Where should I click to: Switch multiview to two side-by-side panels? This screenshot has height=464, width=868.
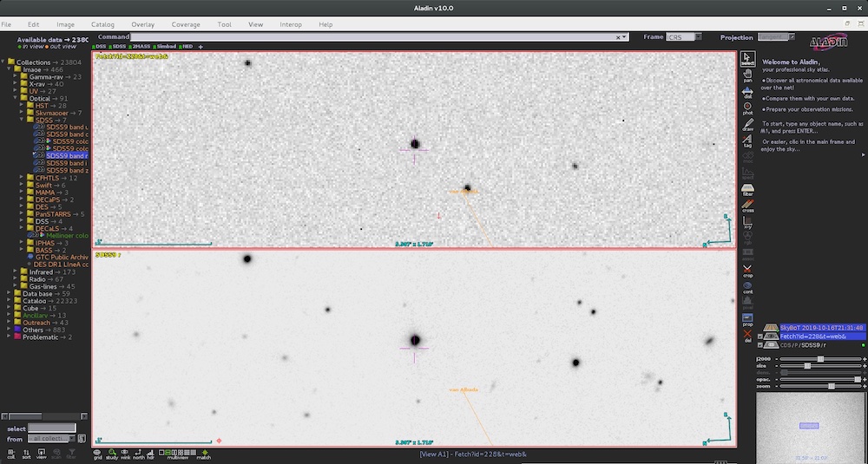point(174,453)
